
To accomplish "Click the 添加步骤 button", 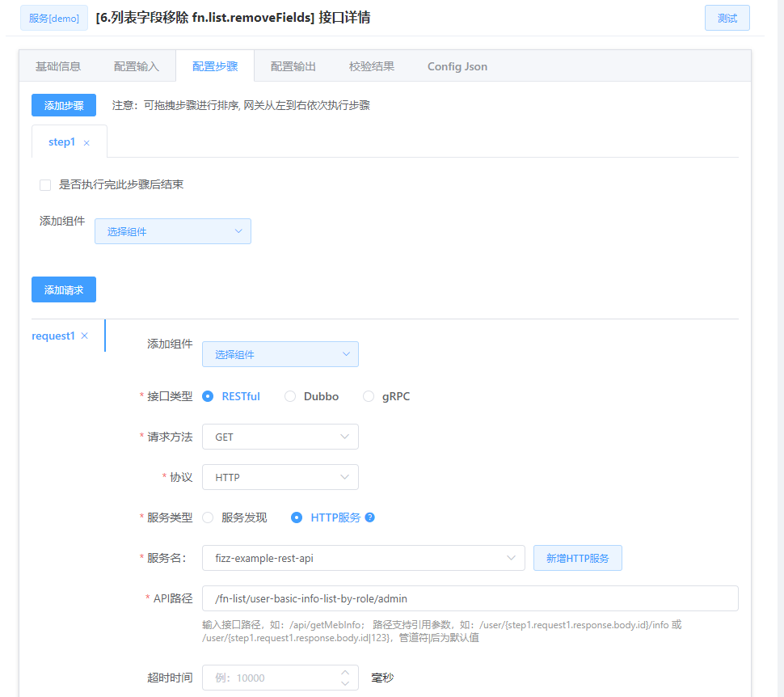I will coord(63,104).
